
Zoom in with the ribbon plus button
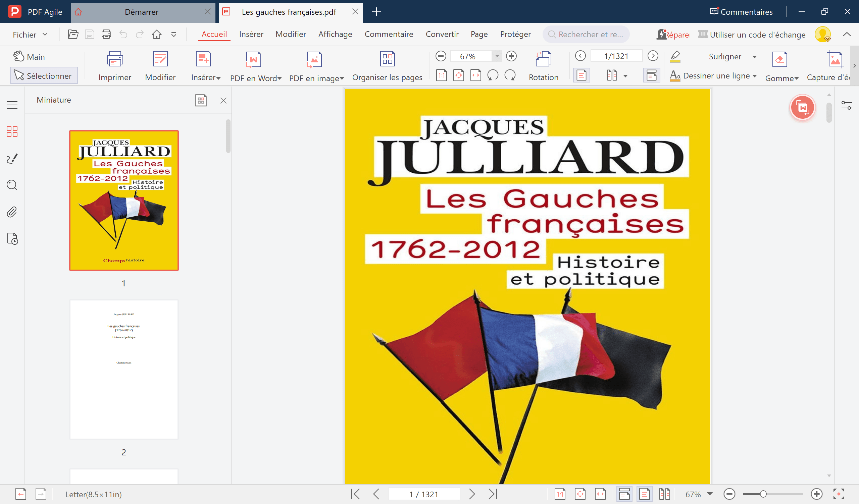point(511,56)
